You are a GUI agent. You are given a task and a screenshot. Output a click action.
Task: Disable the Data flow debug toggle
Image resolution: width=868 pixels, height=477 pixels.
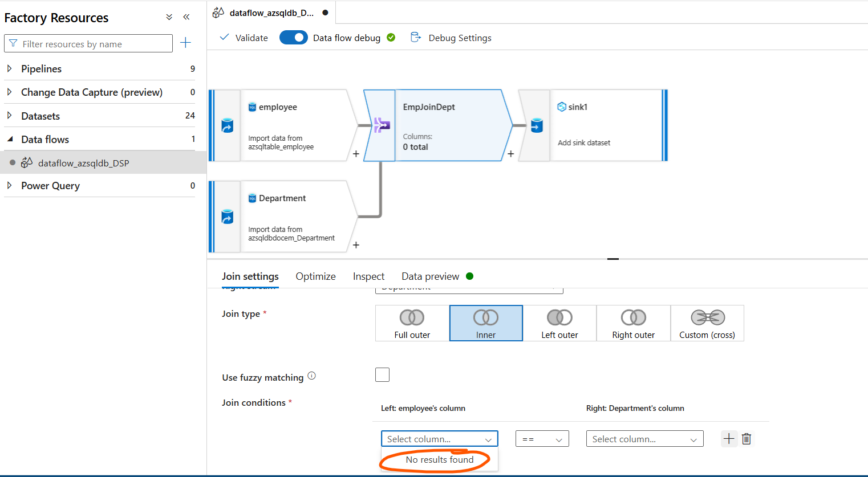click(293, 37)
